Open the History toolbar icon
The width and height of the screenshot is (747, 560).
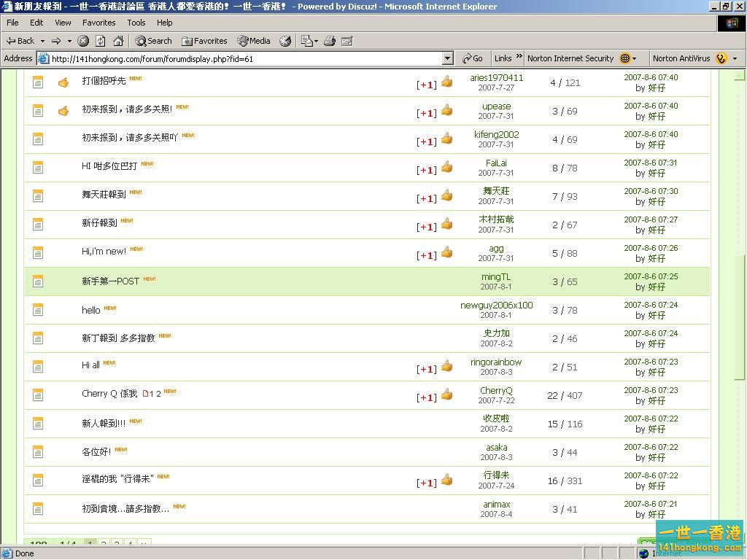[285, 41]
